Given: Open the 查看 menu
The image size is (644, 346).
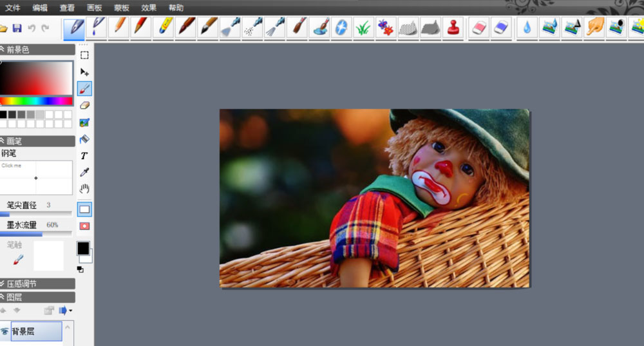Looking at the screenshot, I should point(67,8).
